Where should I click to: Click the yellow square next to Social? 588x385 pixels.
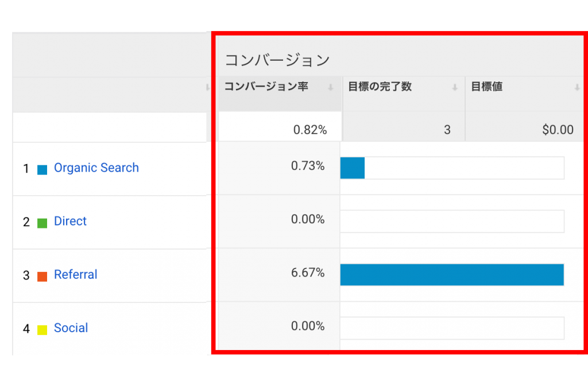click(x=42, y=330)
